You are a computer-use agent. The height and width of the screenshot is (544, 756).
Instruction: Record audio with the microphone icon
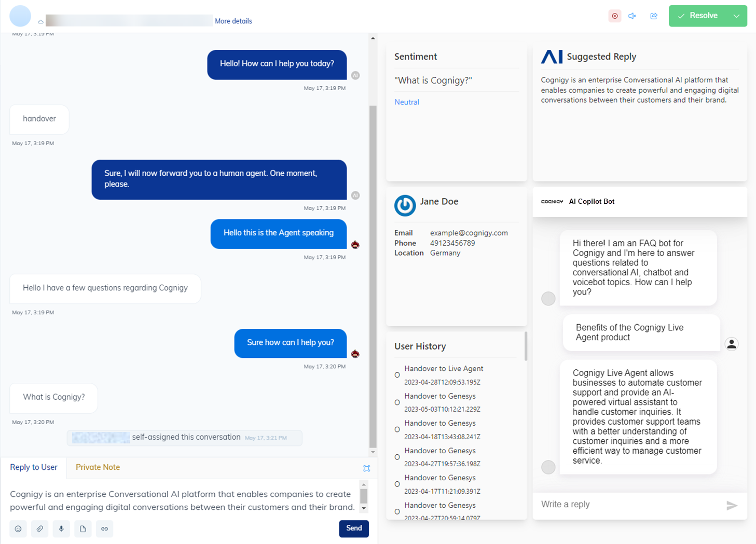(x=61, y=528)
